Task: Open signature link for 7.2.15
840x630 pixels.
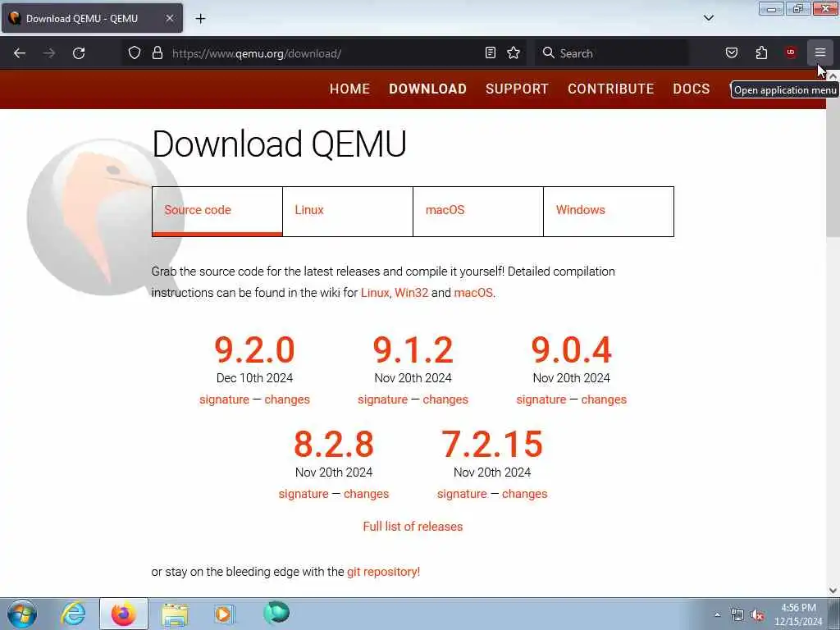Action: [x=462, y=494]
